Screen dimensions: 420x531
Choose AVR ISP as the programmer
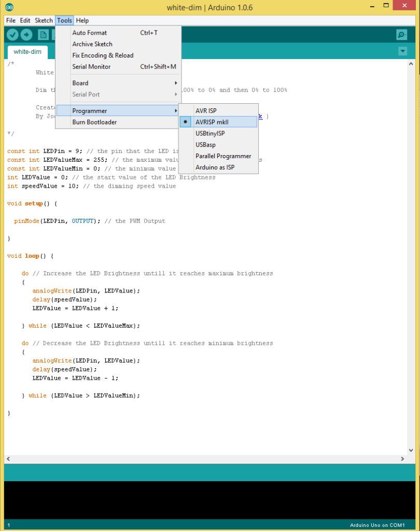pos(206,110)
